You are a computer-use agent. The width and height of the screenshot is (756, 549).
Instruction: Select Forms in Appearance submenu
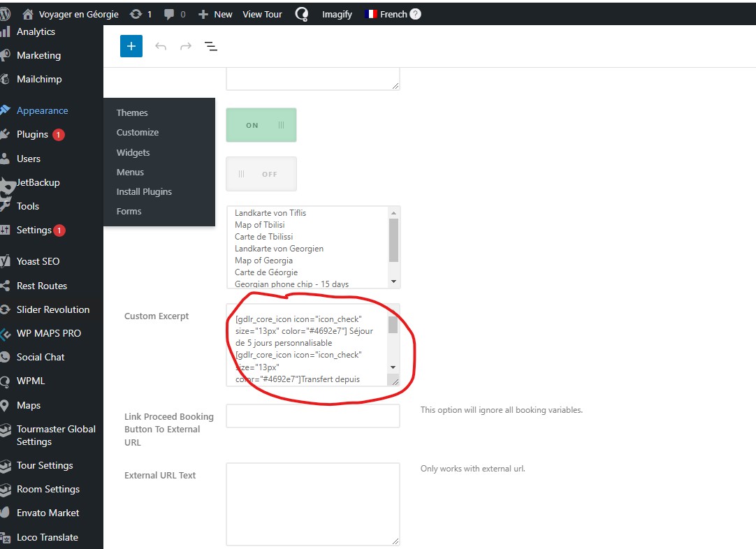coord(129,212)
